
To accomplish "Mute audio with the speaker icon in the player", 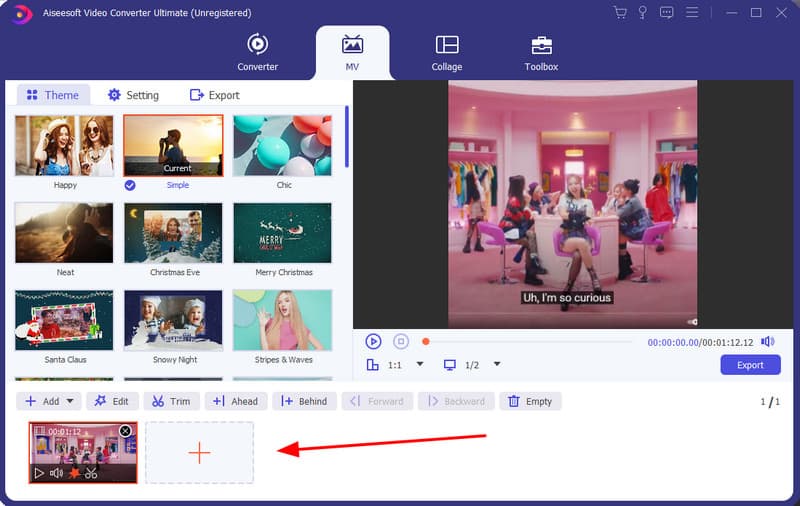I will 768,342.
